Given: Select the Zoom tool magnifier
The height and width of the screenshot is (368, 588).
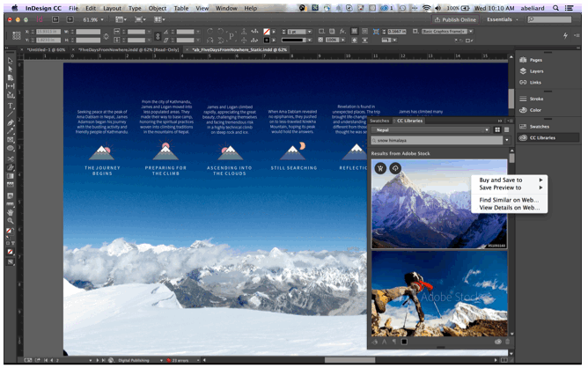Looking at the screenshot, I should [11, 221].
